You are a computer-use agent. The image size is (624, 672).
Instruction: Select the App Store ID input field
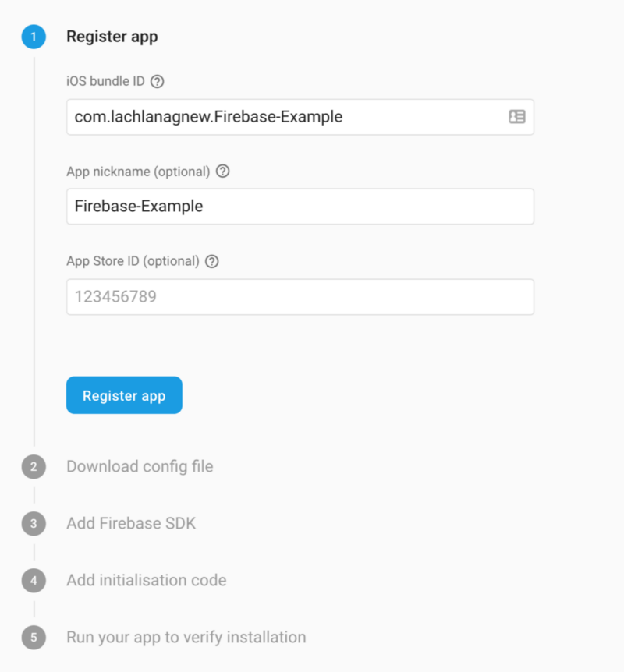pyautogui.click(x=300, y=297)
